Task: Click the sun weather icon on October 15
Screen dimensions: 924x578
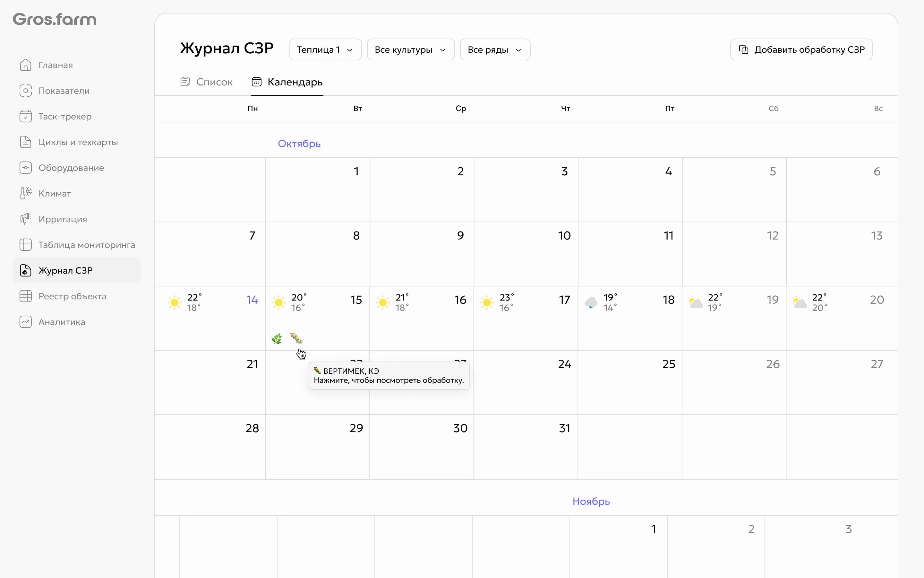Action: (279, 302)
